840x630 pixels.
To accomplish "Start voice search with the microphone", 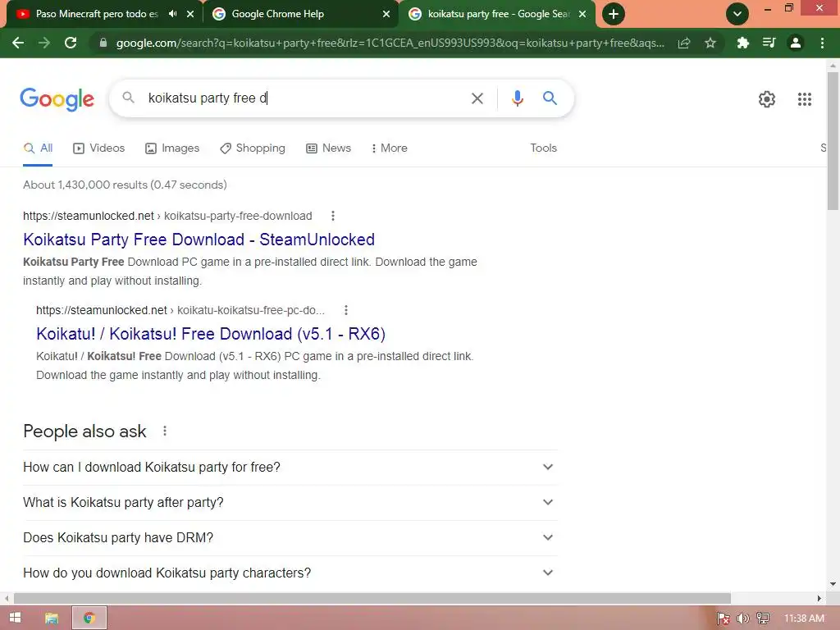I will (517, 98).
